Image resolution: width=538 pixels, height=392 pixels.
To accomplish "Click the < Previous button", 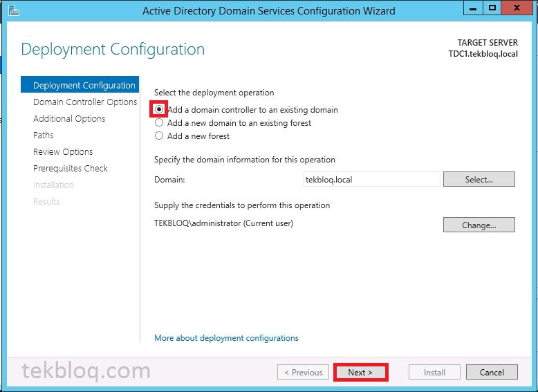I will pyautogui.click(x=304, y=373).
